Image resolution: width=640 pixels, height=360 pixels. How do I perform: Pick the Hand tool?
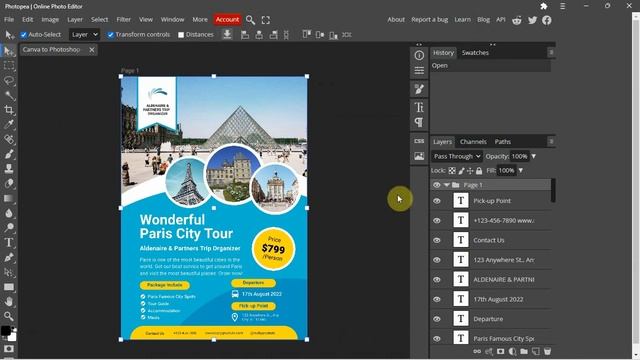click(9, 302)
